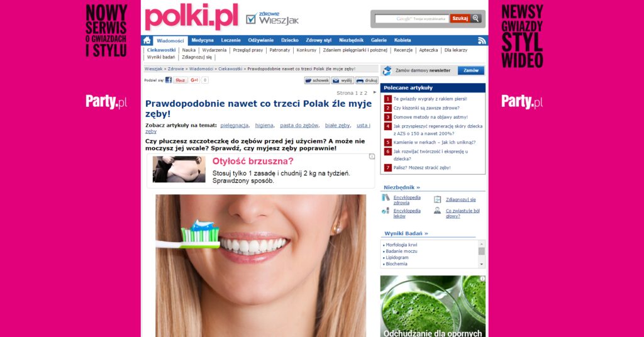The width and height of the screenshot is (644, 337).
Task: Open the higiena topic link
Action: click(x=264, y=125)
